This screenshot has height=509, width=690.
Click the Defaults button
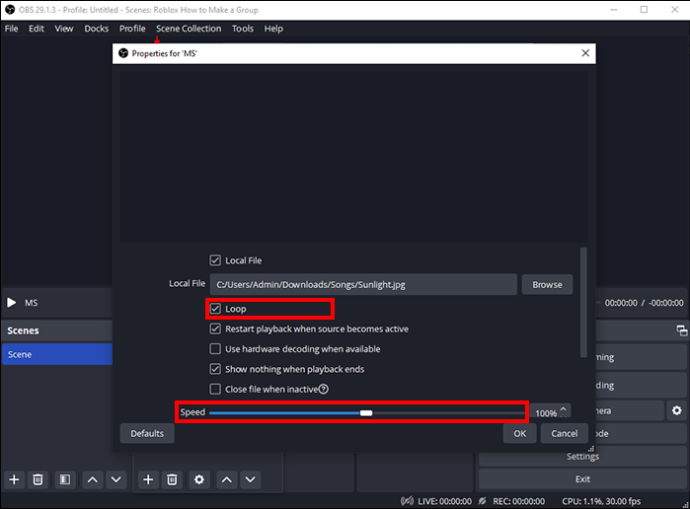(147, 433)
